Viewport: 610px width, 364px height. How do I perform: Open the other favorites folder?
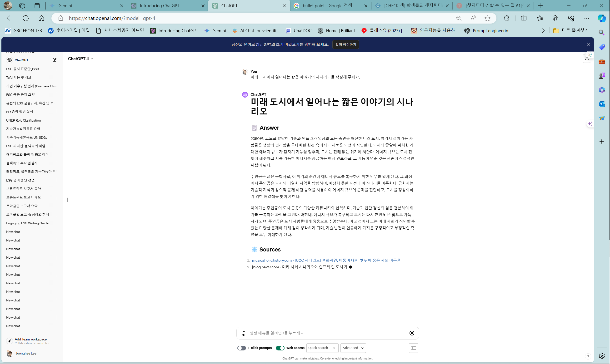pos(571,30)
